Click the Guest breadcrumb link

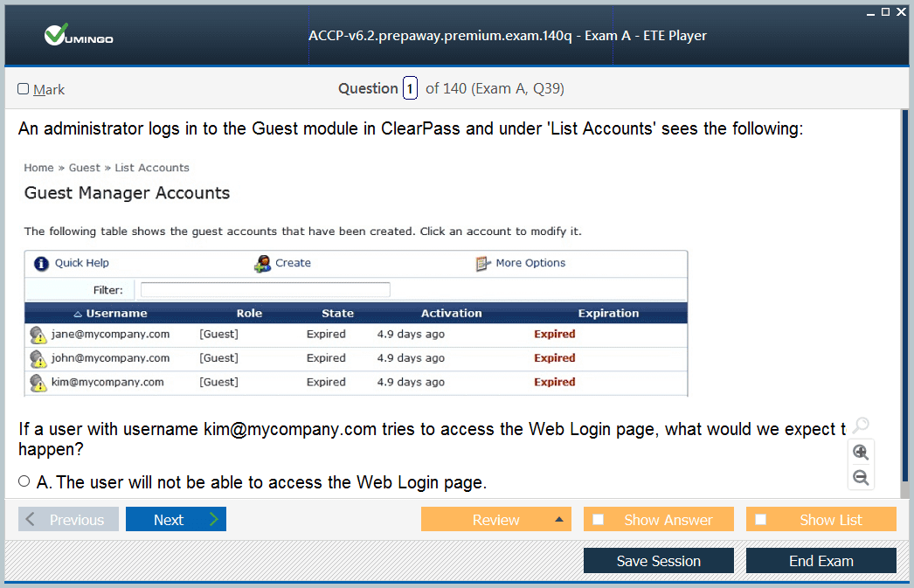click(85, 168)
